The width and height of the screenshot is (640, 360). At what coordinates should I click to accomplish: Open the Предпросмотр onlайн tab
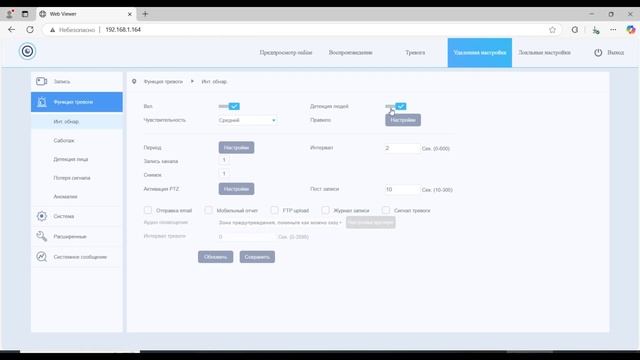286,53
